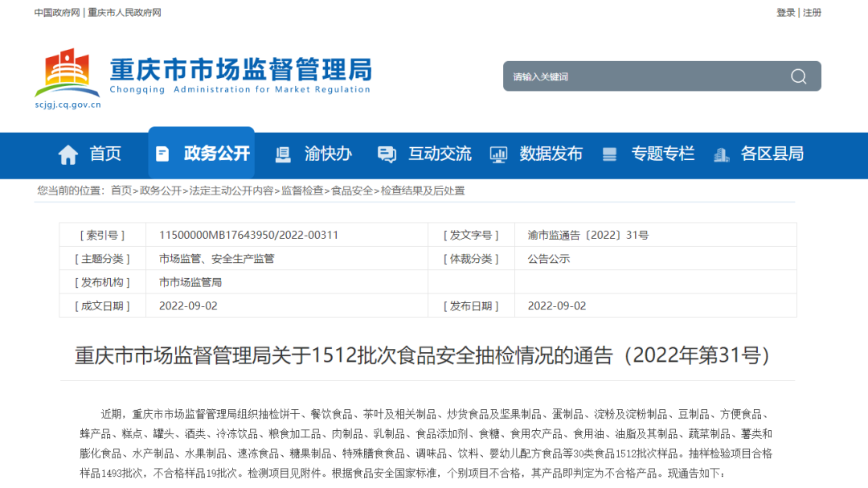Select the 市市场监管局 publisher value
The height and width of the screenshot is (488, 868).
coord(190,282)
